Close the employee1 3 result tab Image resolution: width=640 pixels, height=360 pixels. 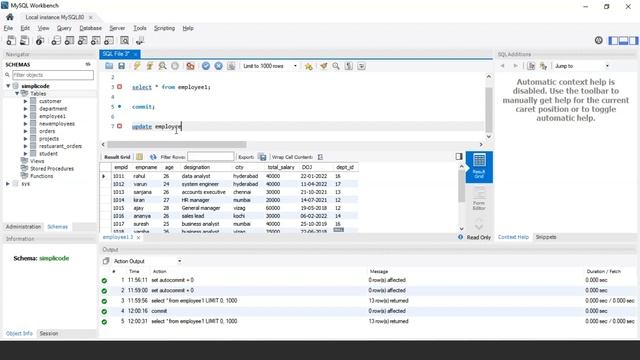[x=138, y=237]
